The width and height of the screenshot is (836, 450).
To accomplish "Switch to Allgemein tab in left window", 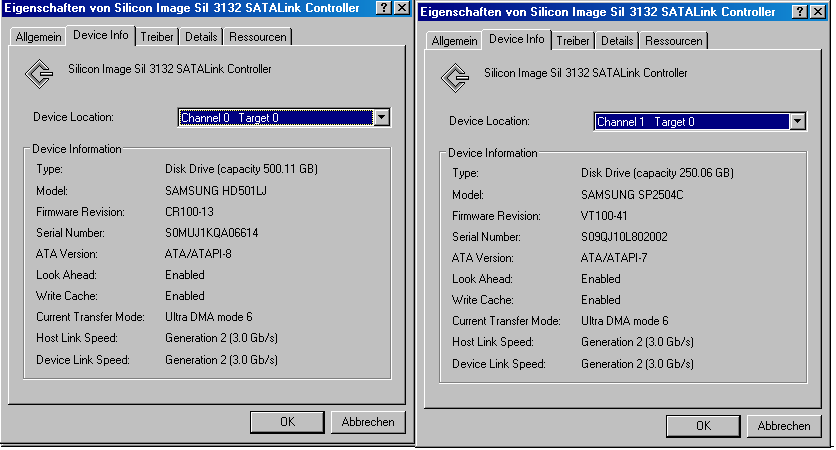I will point(38,37).
